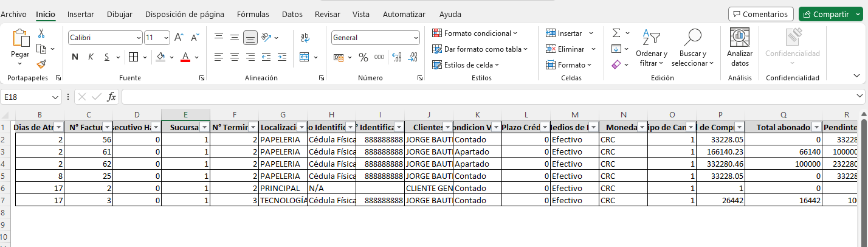Screen dimensions: 868x247
Task: Open filter dropdown for Sucursal column
Action: pyautogui.click(x=205, y=127)
